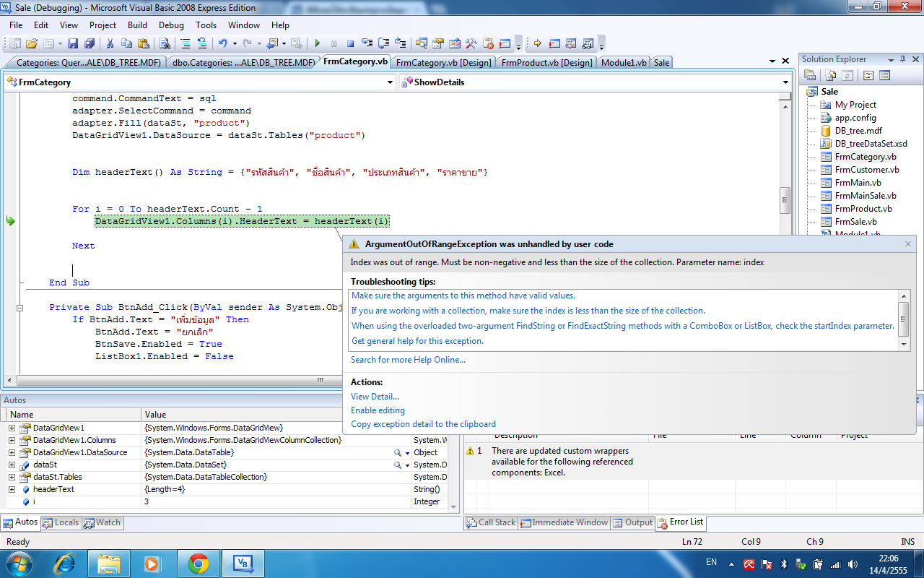Click Show All Files in Solution Explorer
The height and width of the screenshot is (578, 924).
pos(831,75)
